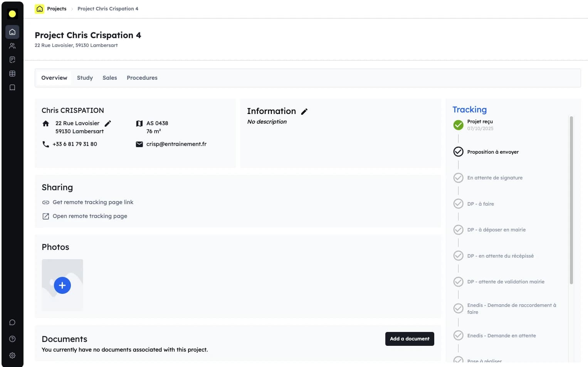This screenshot has width=588, height=367.
Task: Click the document list sidebar icon
Action: click(12, 60)
